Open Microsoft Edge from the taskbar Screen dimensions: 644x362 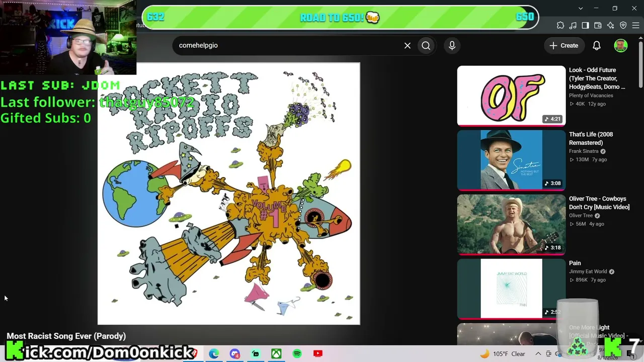coord(214,354)
